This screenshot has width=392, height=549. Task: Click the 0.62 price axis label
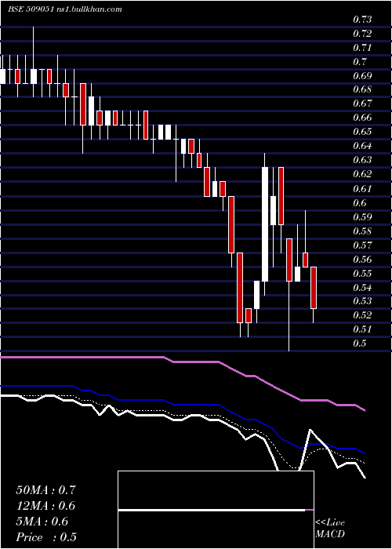coord(362,174)
